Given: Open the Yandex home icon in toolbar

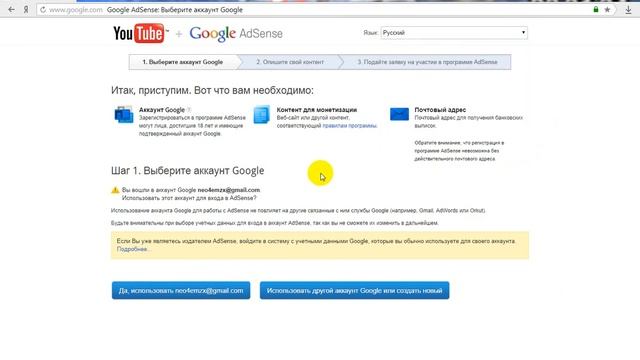Looking at the screenshot, I should [26, 9].
